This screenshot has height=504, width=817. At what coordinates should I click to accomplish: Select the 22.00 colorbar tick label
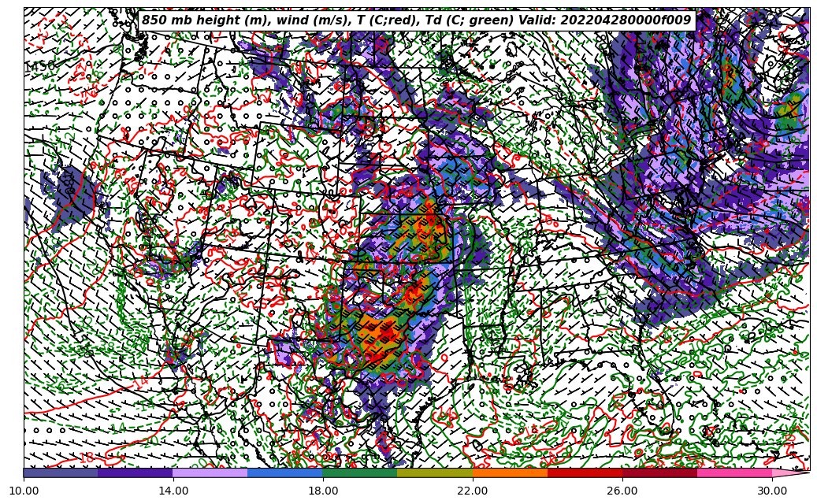pos(473,491)
